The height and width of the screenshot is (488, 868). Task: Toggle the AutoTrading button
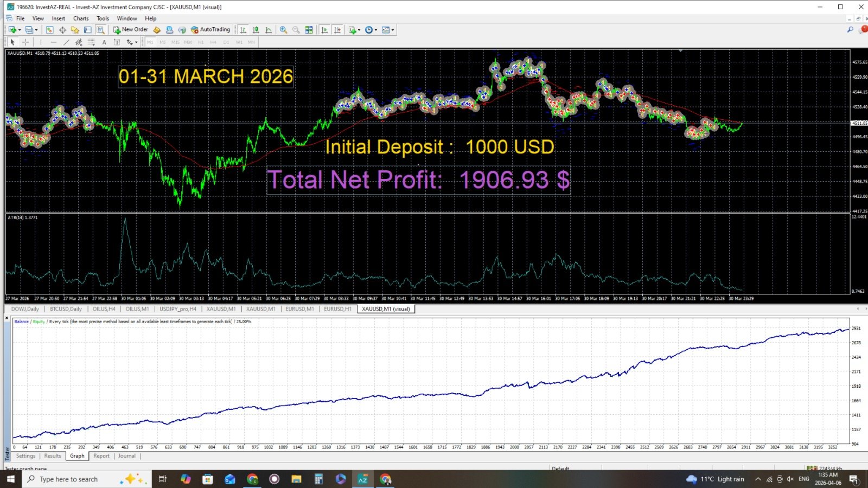pyautogui.click(x=210, y=30)
